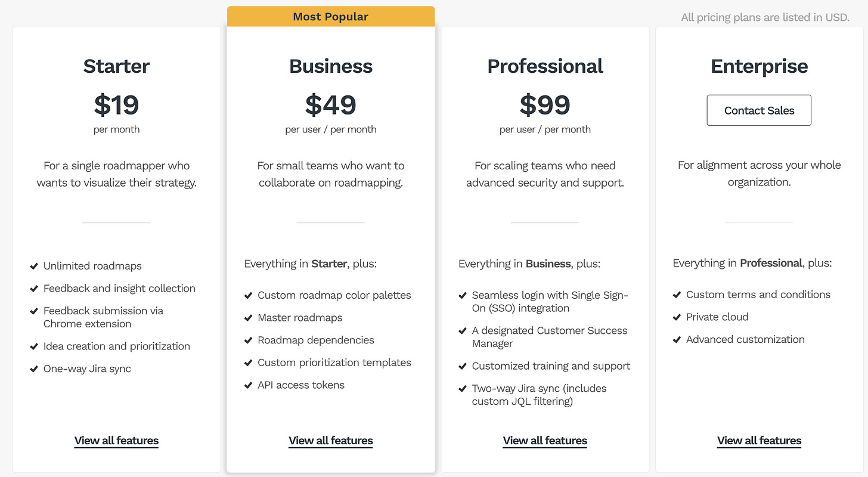Click checkmark next to Private cloud
The width and height of the screenshot is (868, 477).
[x=677, y=317]
